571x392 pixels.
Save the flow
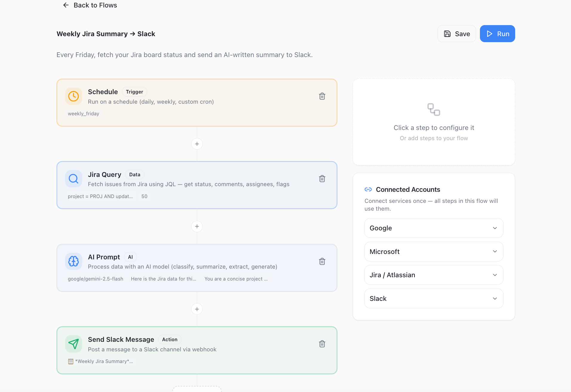[x=457, y=34]
